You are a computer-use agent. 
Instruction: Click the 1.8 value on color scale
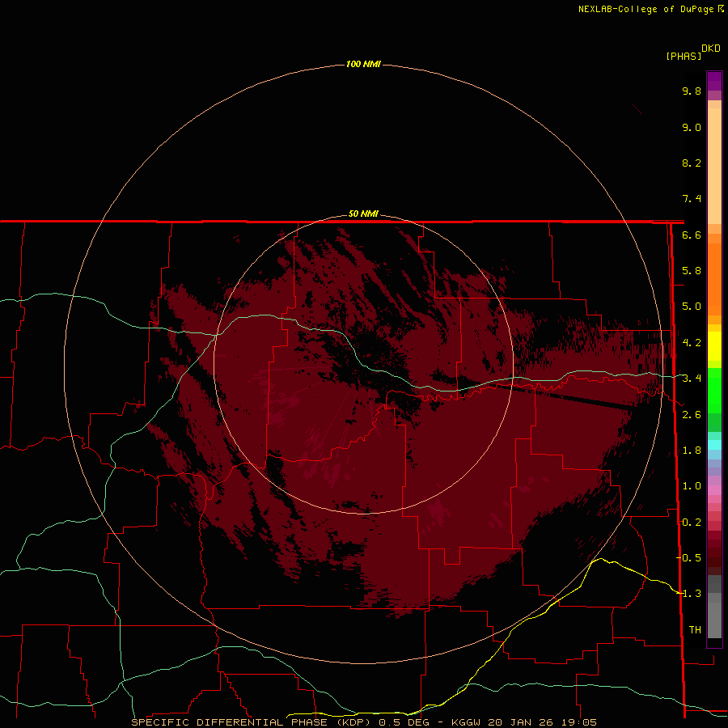coord(692,451)
